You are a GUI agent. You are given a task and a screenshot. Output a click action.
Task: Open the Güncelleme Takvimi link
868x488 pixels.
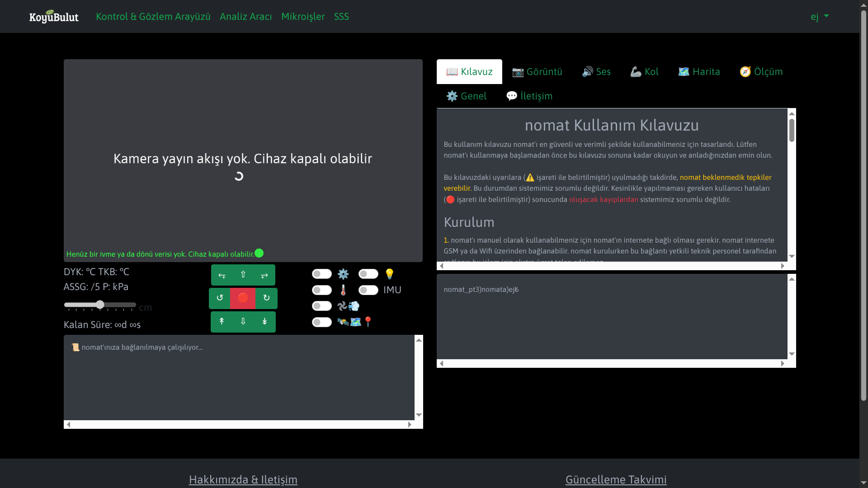(616, 479)
